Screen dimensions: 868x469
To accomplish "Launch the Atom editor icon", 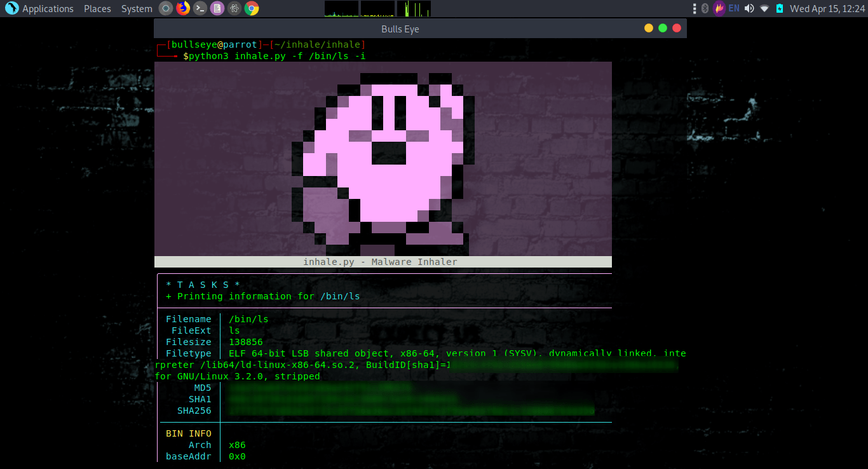I will pos(234,8).
